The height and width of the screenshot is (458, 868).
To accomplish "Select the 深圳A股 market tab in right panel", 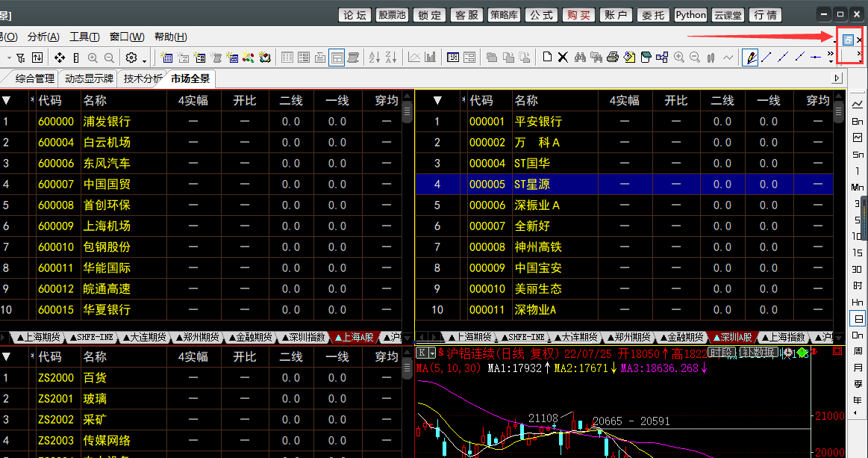I will point(732,337).
